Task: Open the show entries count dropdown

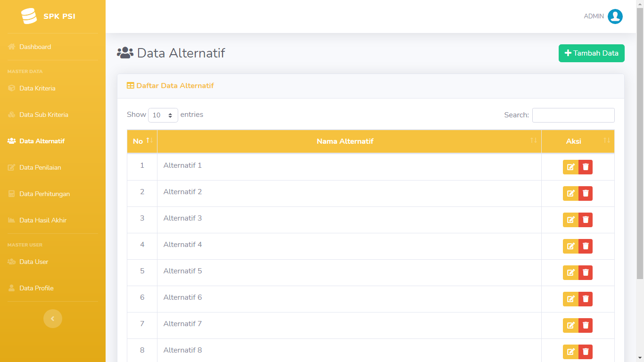Action: coord(163,115)
